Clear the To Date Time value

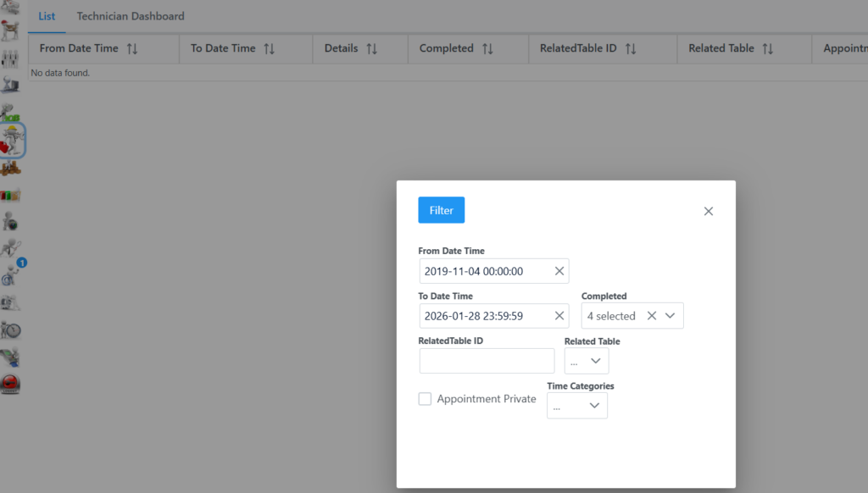[x=559, y=316]
